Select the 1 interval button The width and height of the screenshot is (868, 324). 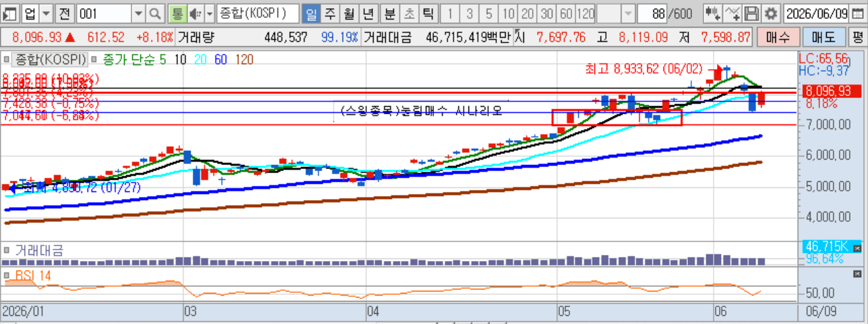pyautogui.click(x=451, y=13)
